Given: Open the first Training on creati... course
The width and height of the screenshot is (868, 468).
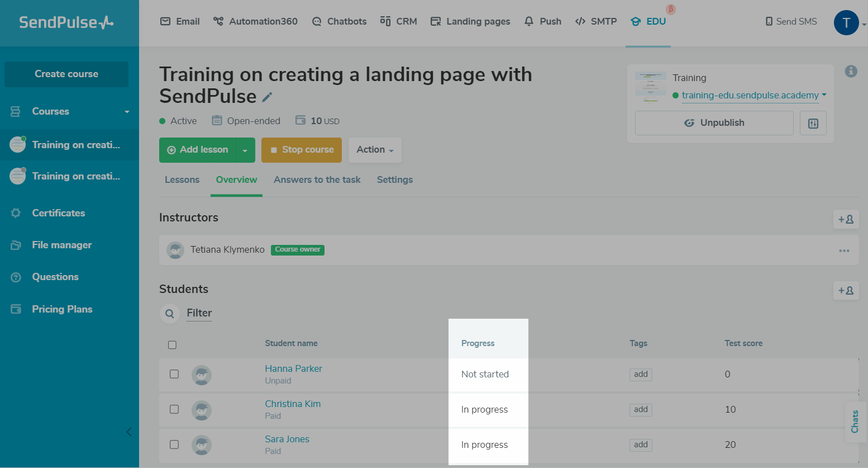Looking at the screenshot, I should (x=69, y=145).
